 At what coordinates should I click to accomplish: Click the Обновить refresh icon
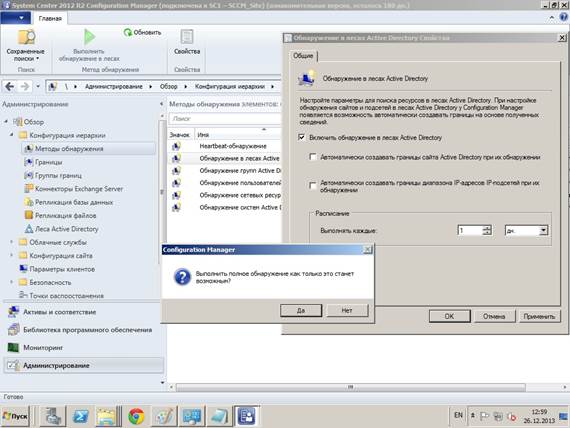[128, 32]
